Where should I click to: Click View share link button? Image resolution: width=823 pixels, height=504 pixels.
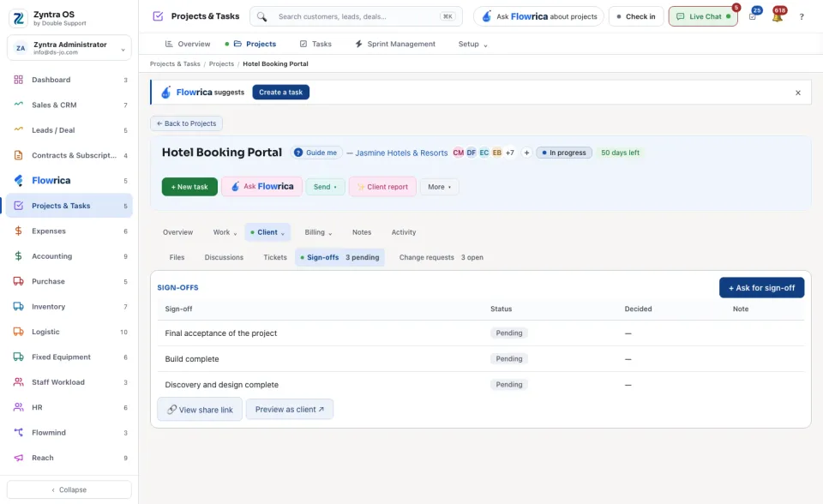[200, 410]
